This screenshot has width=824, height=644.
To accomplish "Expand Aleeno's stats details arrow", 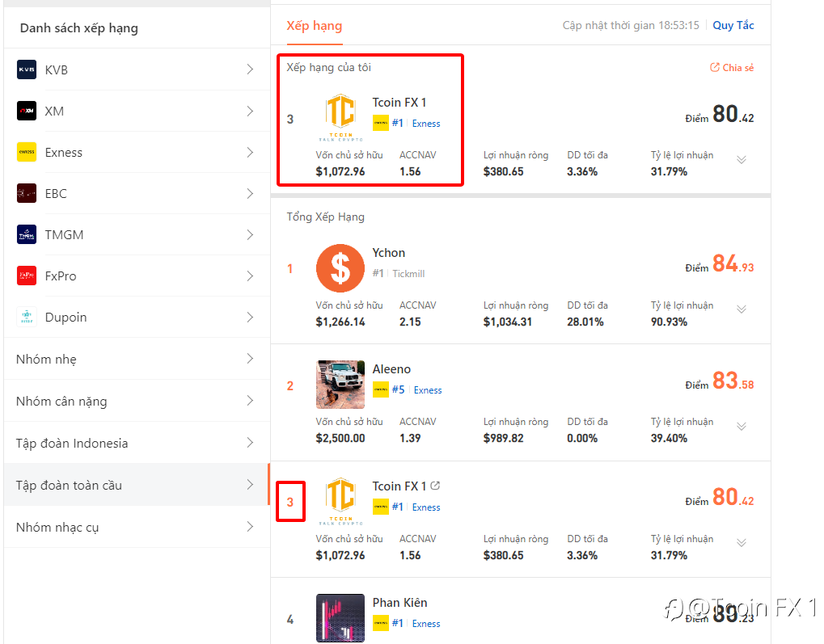I will point(742,426).
